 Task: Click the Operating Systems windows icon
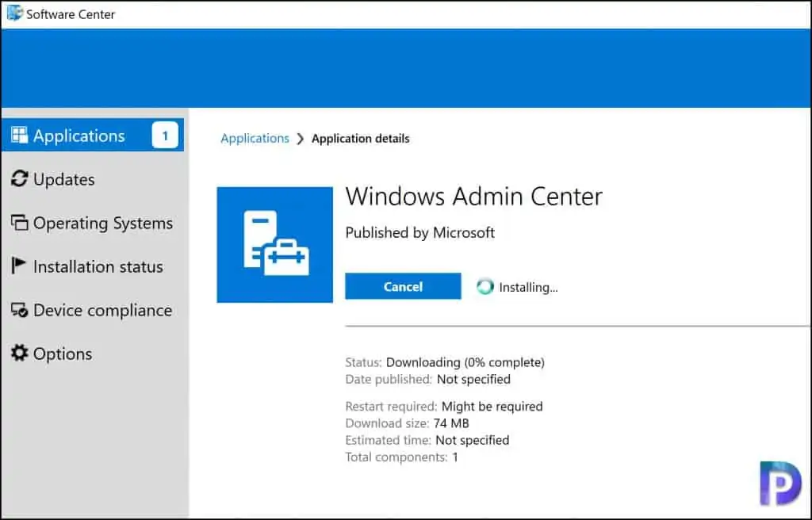[x=19, y=223]
